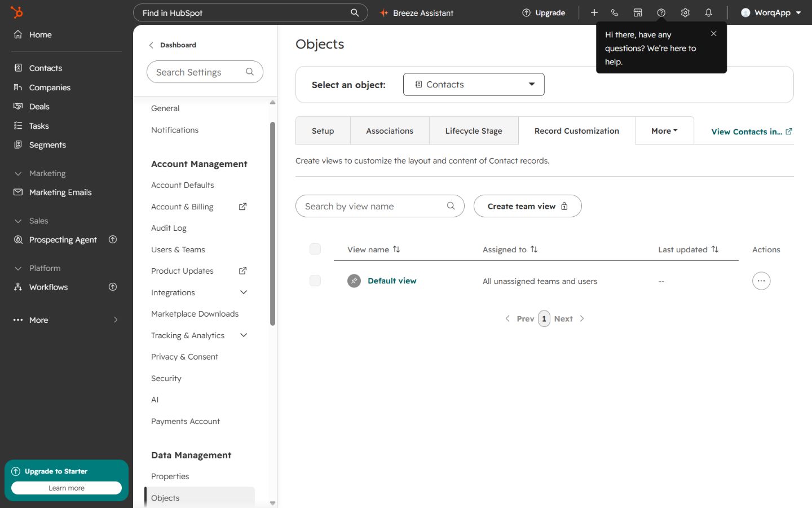Open the View Contacts in… link
812x508 pixels.
(x=752, y=132)
